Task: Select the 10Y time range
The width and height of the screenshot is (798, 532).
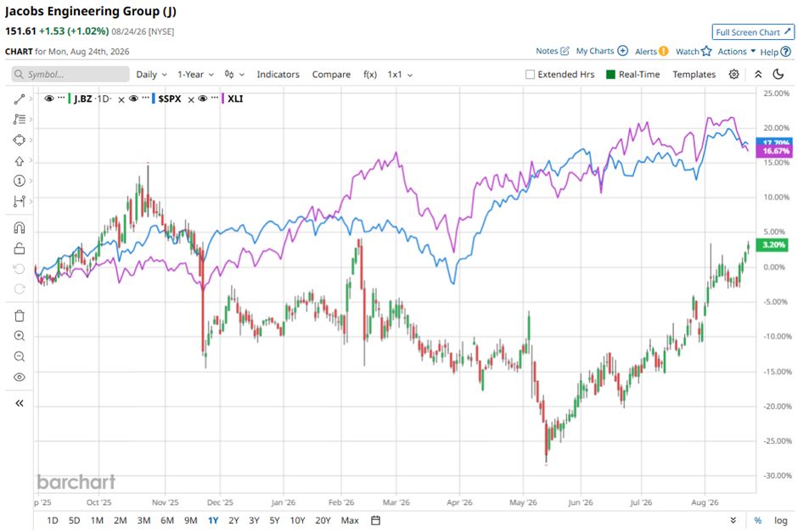Action: coord(297,520)
